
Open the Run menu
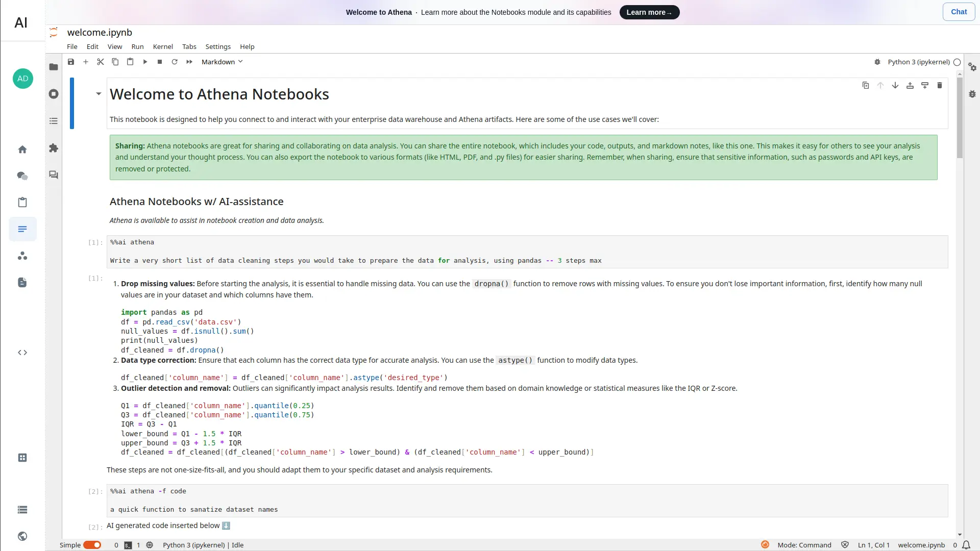click(x=137, y=46)
